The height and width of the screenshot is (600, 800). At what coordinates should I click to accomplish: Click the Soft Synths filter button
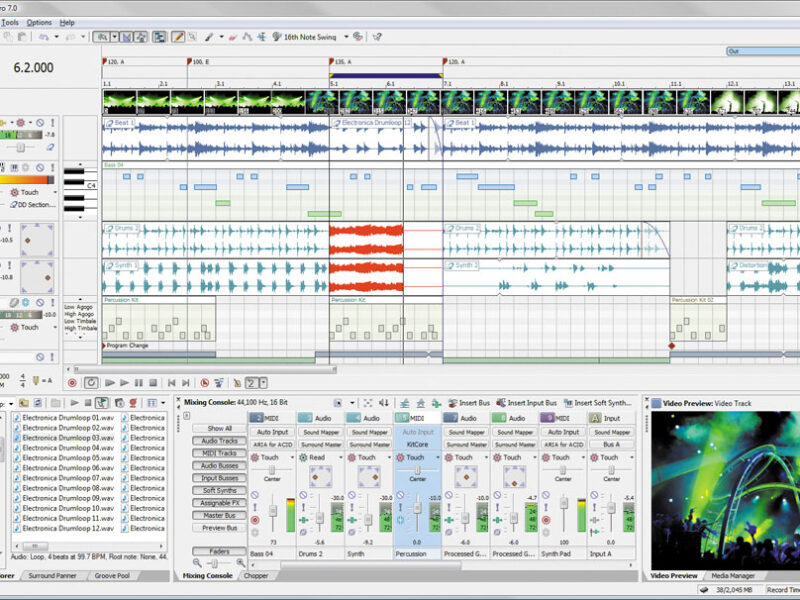pyautogui.click(x=219, y=490)
